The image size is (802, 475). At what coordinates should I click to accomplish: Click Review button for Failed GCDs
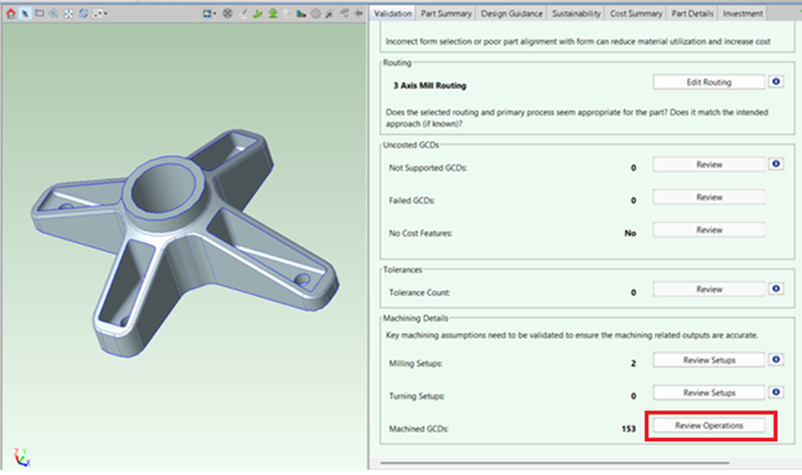[708, 198]
